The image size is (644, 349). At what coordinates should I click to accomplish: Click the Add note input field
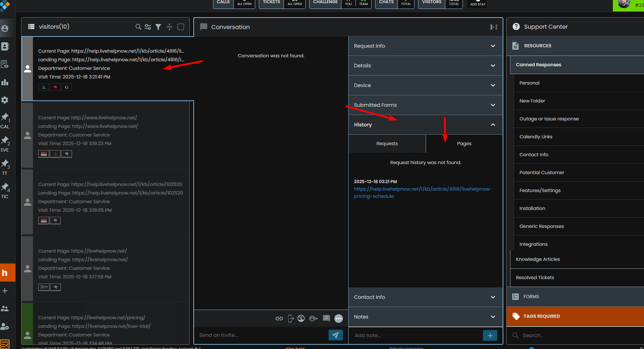pos(415,335)
